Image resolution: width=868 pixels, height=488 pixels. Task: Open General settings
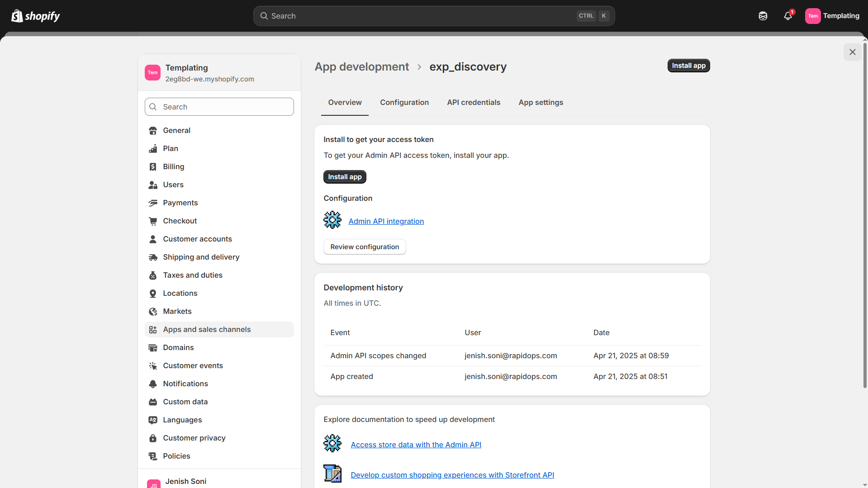[219, 131]
